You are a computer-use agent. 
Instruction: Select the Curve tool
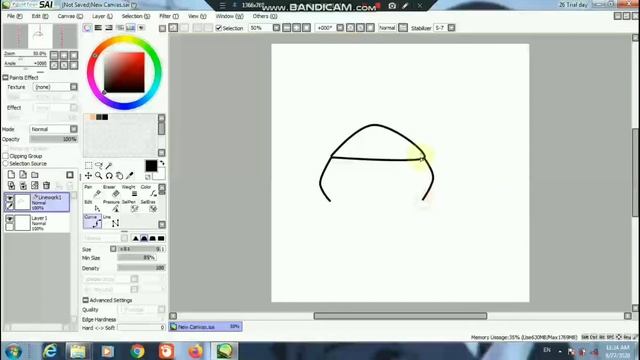tap(92, 221)
